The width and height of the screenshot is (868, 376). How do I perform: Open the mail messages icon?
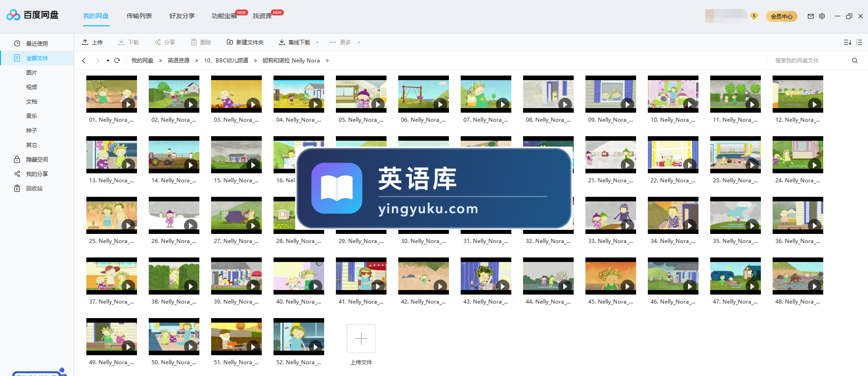pos(811,16)
